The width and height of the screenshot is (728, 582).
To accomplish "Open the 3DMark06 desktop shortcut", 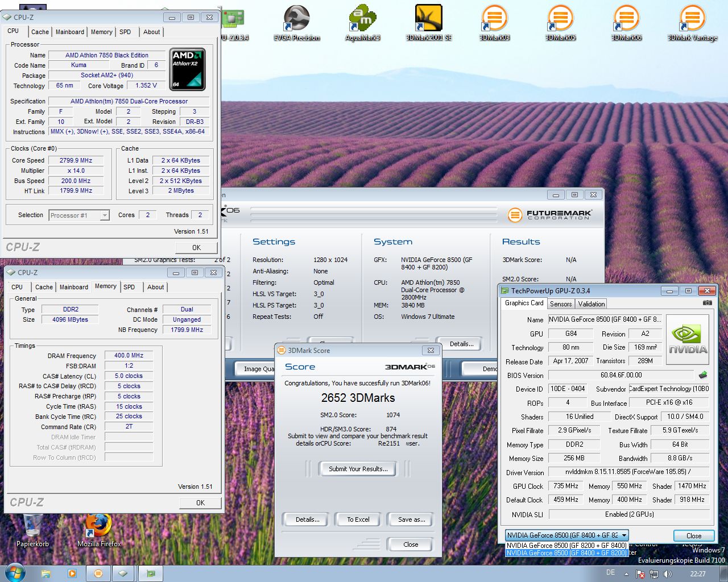I will (x=626, y=23).
